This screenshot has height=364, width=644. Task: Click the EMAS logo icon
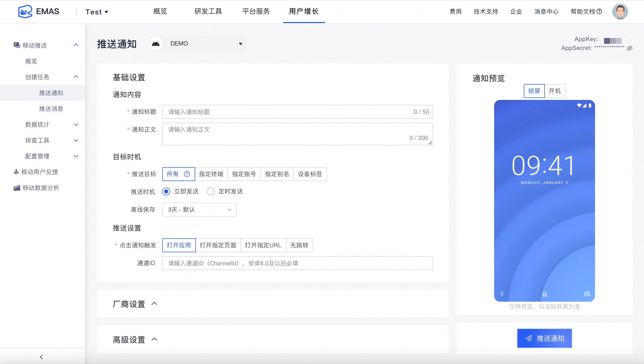point(25,12)
